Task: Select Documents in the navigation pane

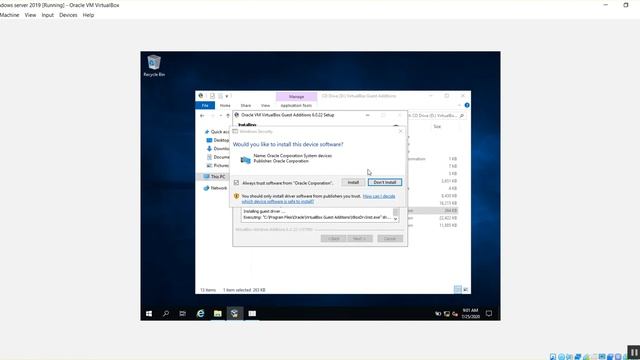Action: pos(218,157)
